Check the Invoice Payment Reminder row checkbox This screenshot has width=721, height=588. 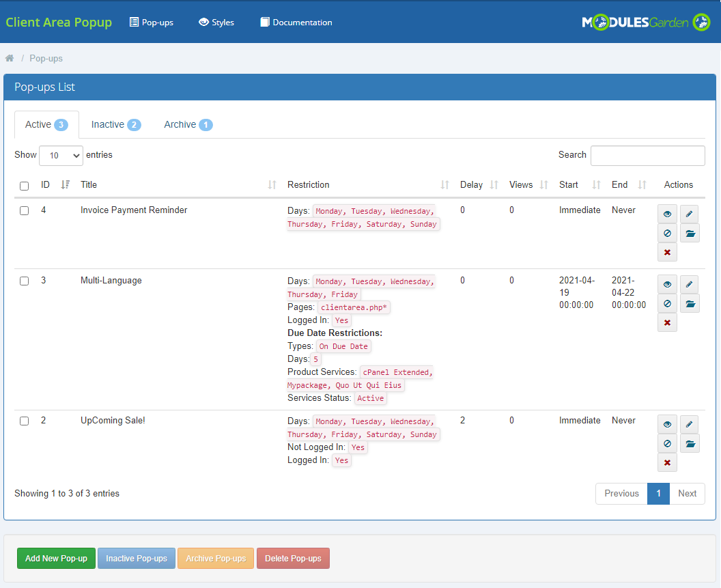(25, 211)
